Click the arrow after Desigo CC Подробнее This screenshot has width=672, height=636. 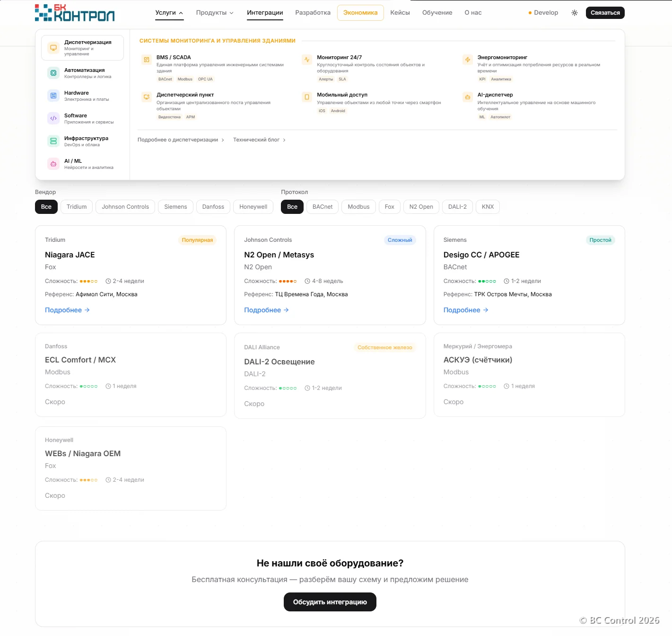point(486,310)
